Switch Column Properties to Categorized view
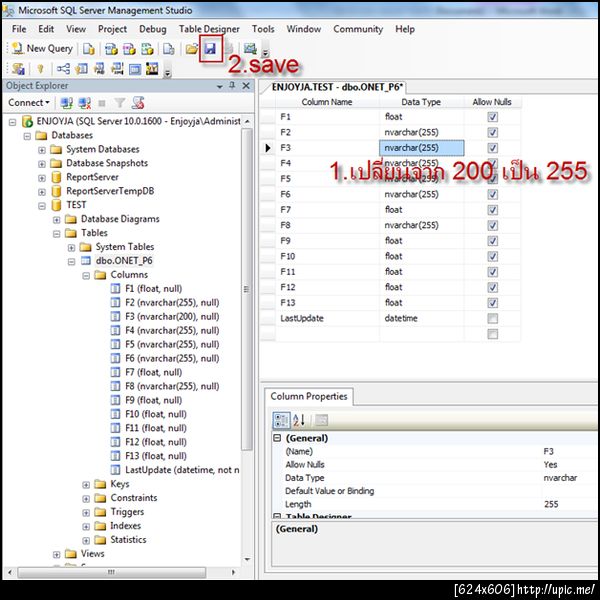The height and width of the screenshot is (600, 600). (x=281, y=420)
